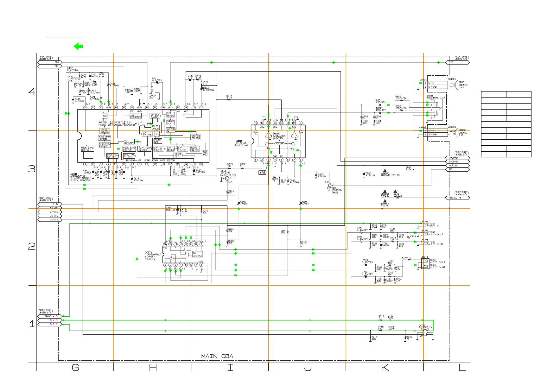Click the RF connector tag
Image resolution: width=560 pixels, height=392 pixels.
coord(457,169)
